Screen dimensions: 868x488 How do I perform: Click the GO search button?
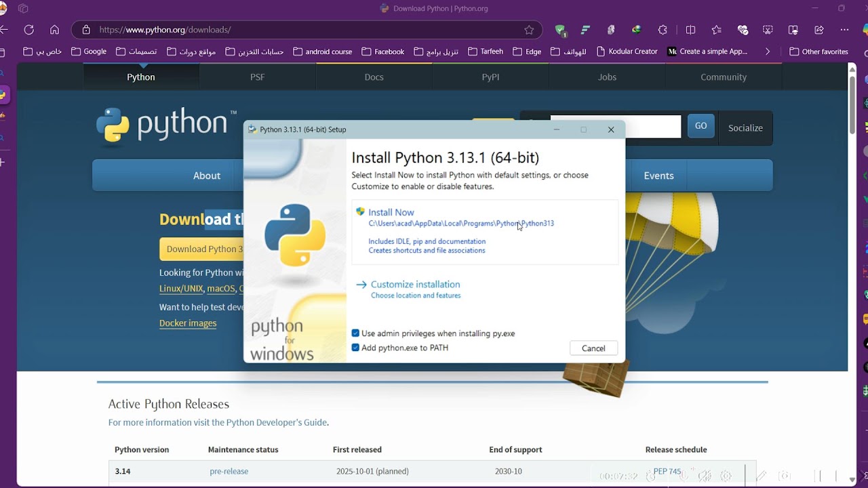click(701, 126)
